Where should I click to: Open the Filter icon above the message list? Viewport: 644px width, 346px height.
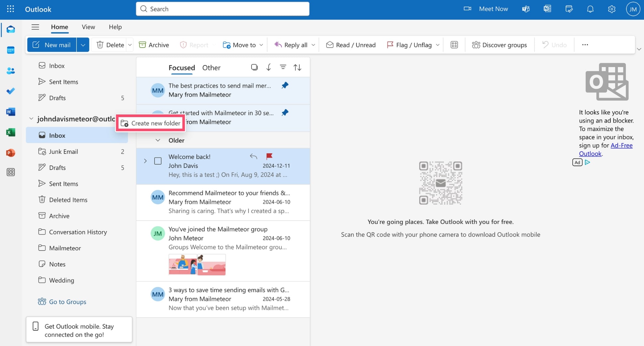click(283, 67)
